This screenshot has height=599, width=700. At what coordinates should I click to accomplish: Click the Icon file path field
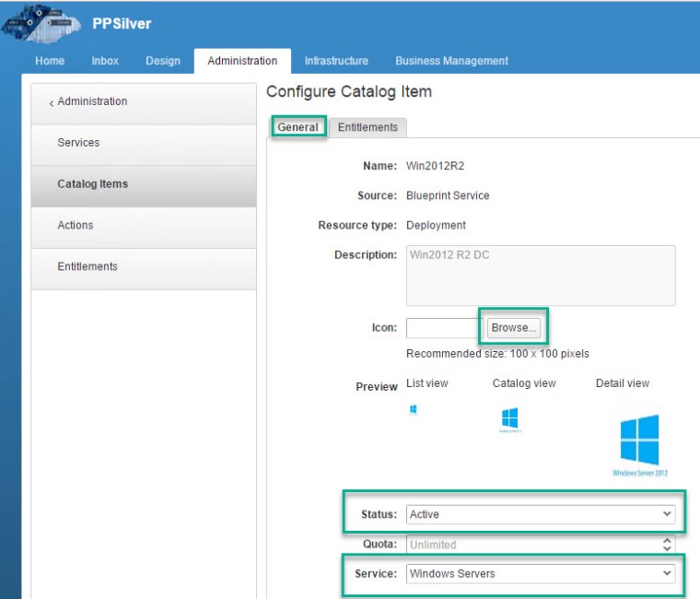[x=442, y=327]
